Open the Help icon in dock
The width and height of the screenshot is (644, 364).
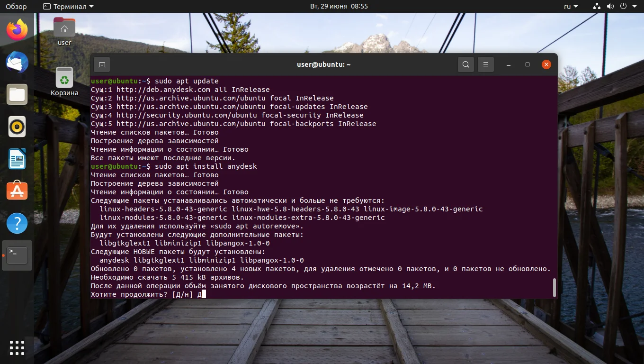(x=17, y=223)
